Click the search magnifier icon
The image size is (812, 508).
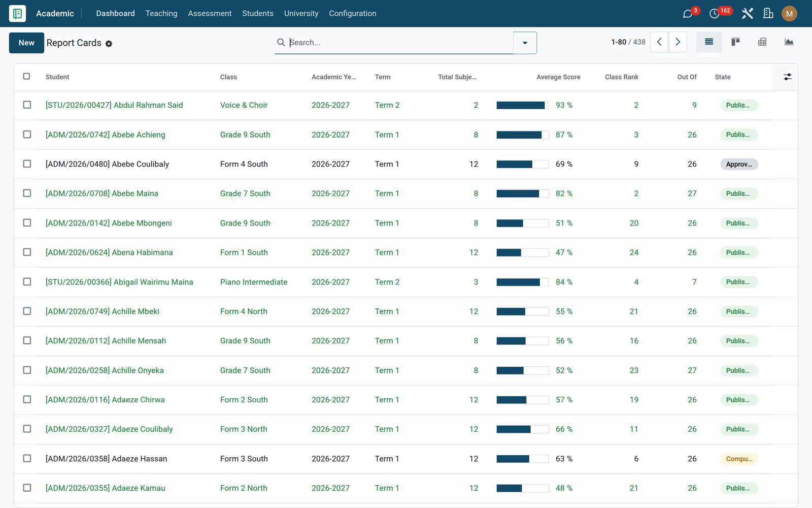[281, 42]
